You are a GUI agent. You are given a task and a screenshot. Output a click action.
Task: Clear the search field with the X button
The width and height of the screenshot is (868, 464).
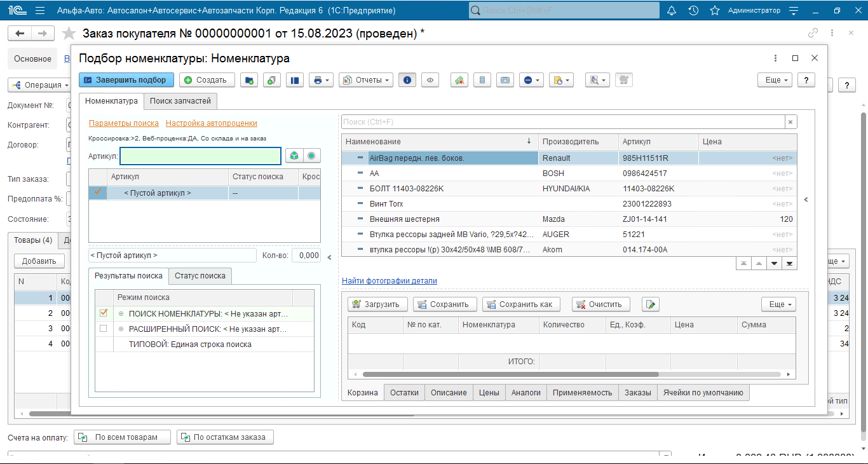coord(790,122)
